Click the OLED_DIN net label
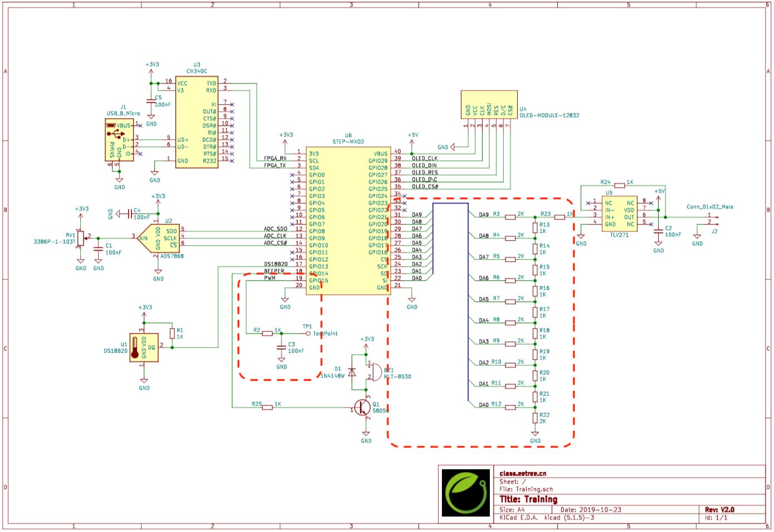 (x=424, y=165)
